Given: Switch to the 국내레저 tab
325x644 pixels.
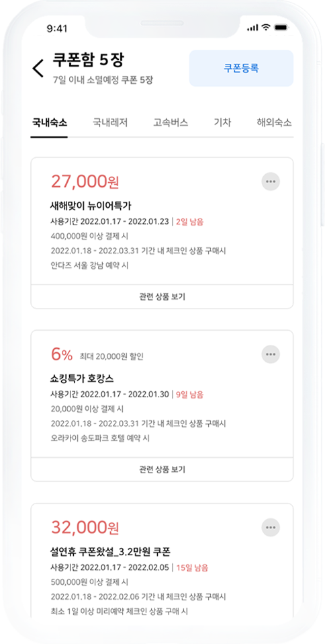Looking at the screenshot, I should 110,123.
